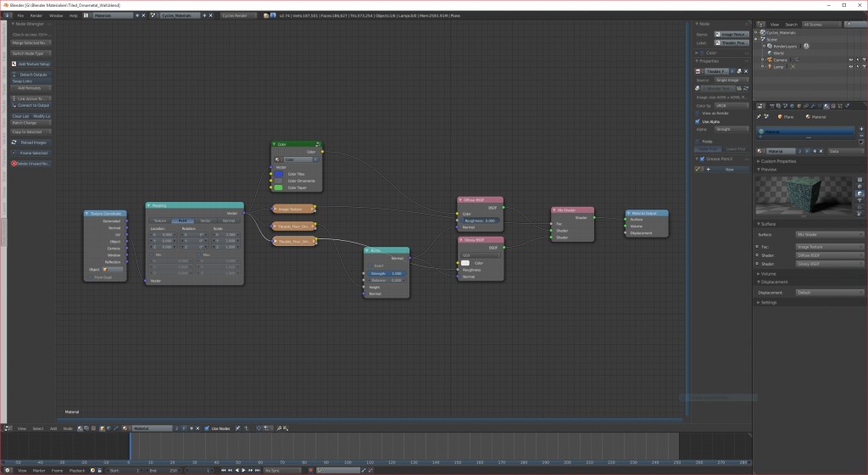Open the Cycles Render engine dropdown
868x475 pixels.
click(x=239, y=15)
